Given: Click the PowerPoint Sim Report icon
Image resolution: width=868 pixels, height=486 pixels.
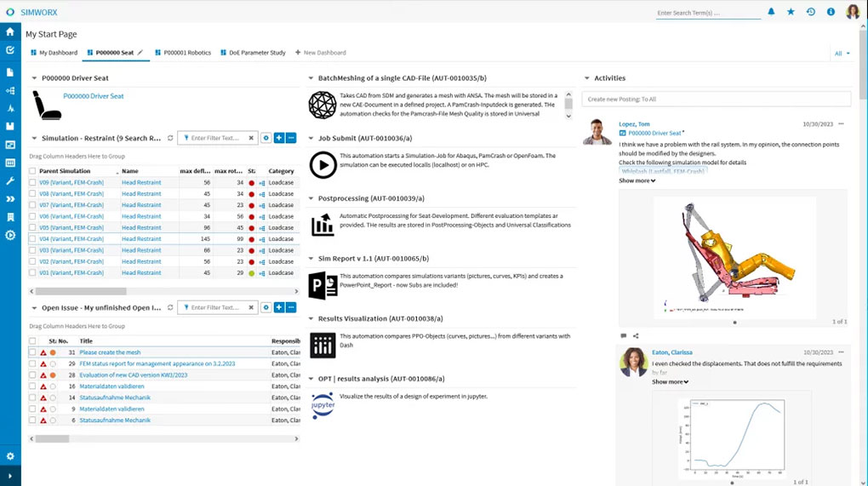Looking at the screenshot, I should (323, 285).
